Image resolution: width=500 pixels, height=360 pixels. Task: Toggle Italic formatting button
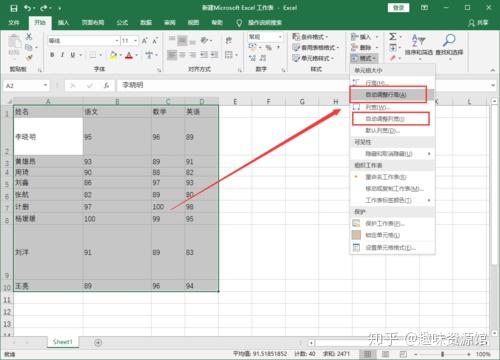pyautogui.click(x=62, y=55)
